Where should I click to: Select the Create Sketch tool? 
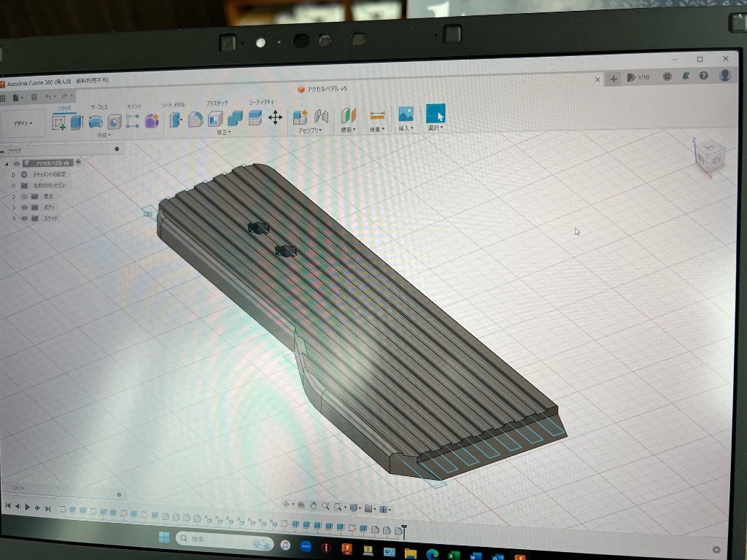[x=59, y=122]
